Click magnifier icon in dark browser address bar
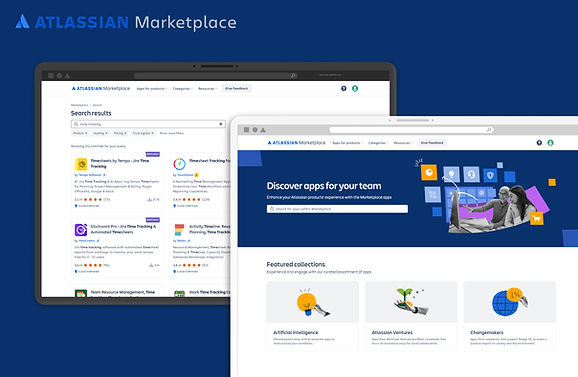This screenshot has height=377, width=578. click(293, 76)
